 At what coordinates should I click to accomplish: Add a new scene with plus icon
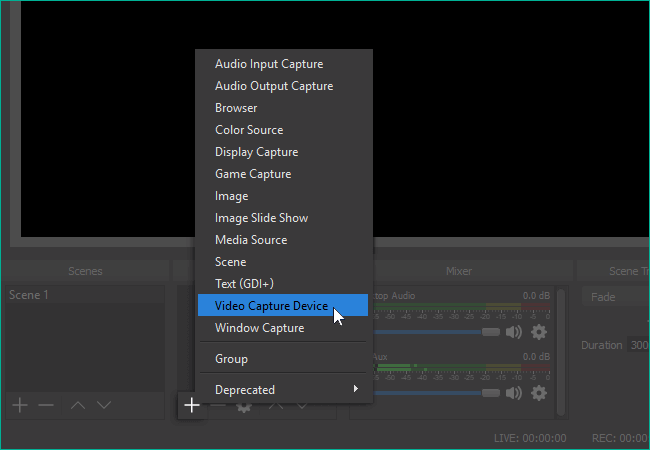click(19, 405)
